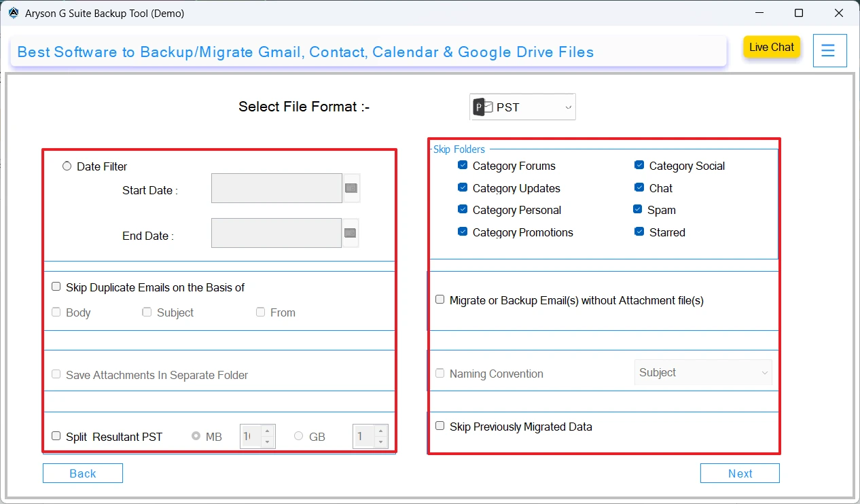Click the Next button
The height and width of the screenshot is (504, 860).
tap(740, 473)
